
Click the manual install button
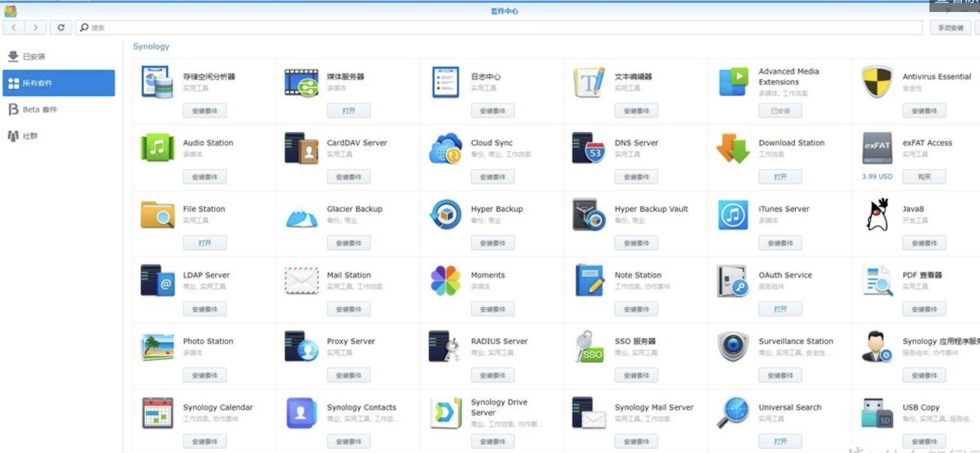click(950, 28)
